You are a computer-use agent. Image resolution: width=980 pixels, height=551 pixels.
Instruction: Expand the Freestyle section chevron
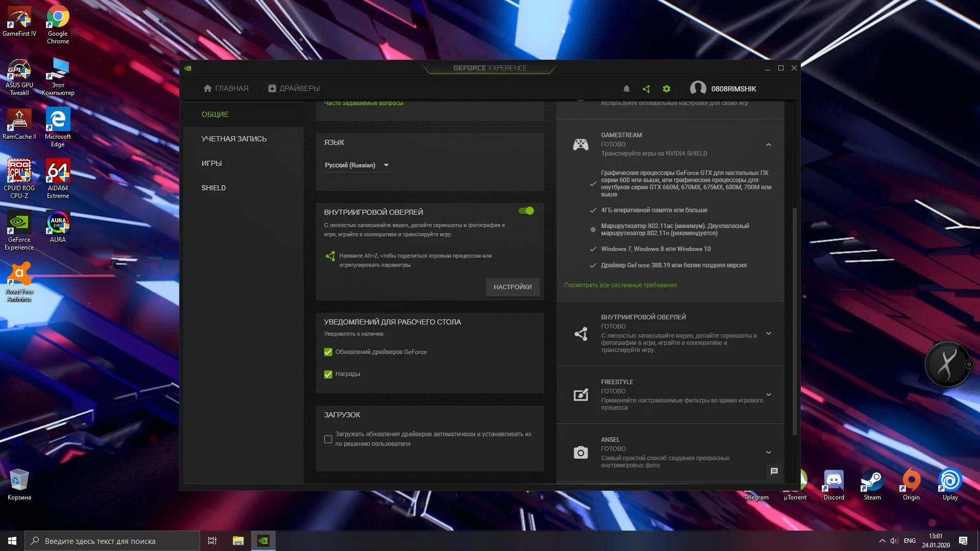click(768, 394)
